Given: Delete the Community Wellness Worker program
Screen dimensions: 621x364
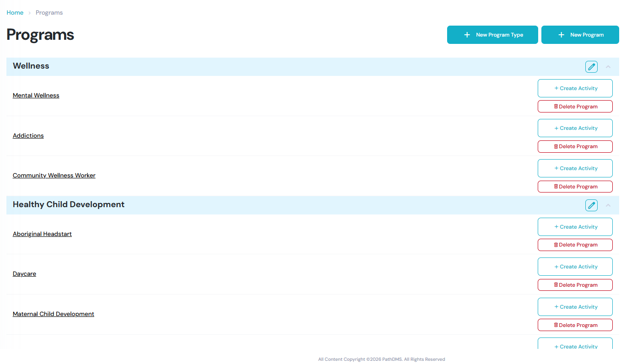Looking at the screenshot, I should [x=575, y=187].
